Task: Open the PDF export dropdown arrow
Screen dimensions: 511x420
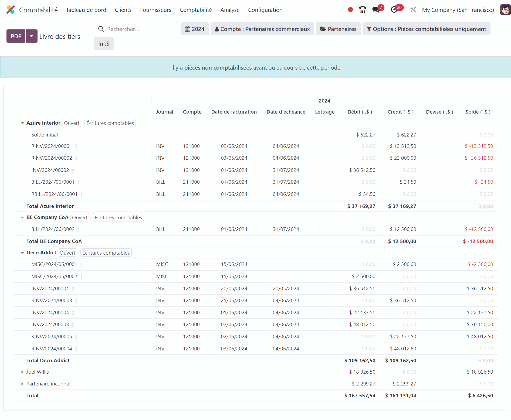Action: [32, 36]
